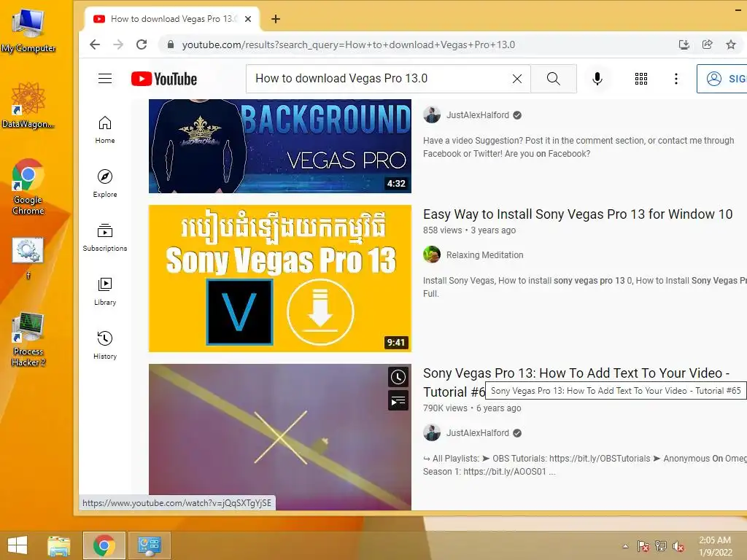The height and width of the screenshot is (560, 747).
Task: Click the Relaxing Meditation avatar
Action: (432, 254)
